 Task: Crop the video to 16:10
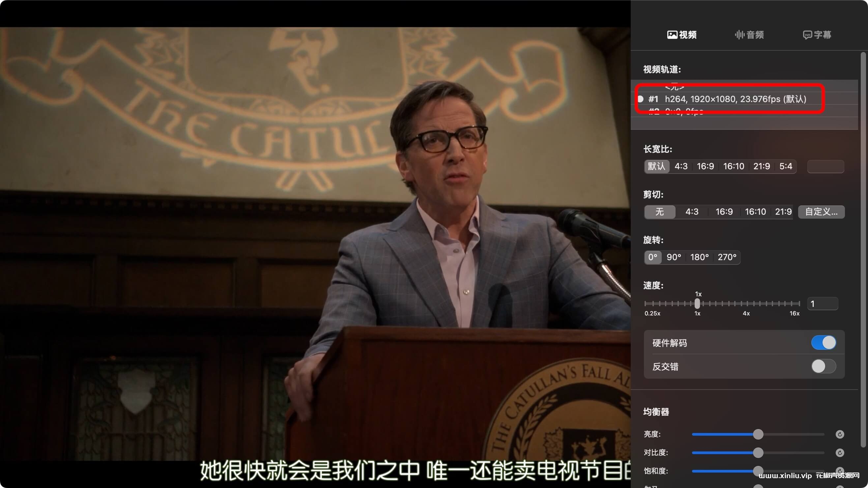pyautogui.click(x=755, y=212)
